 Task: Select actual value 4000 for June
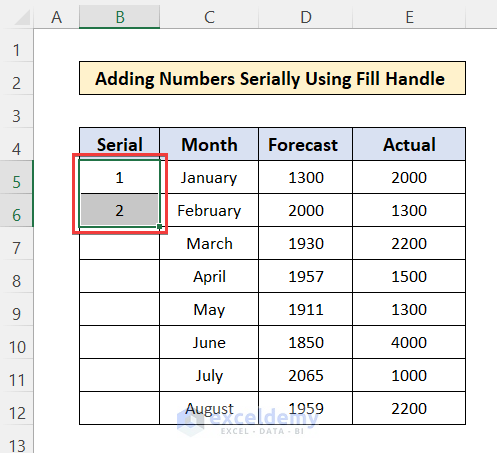point(409,342)
